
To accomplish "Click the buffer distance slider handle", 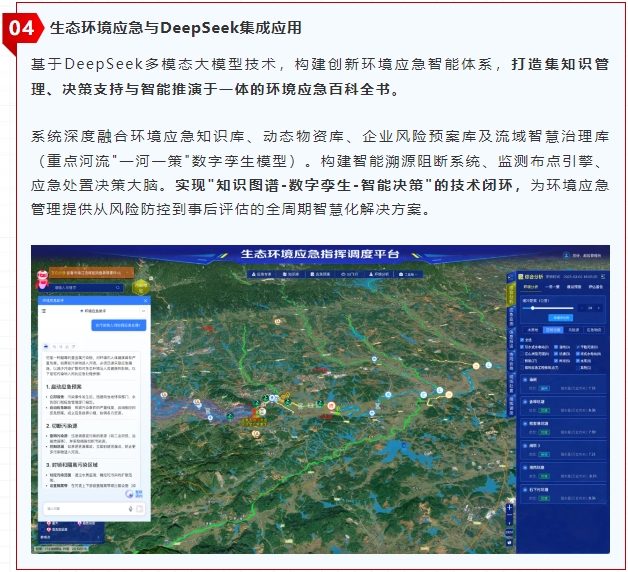I will pyautogui.click(x=533, y=308).
